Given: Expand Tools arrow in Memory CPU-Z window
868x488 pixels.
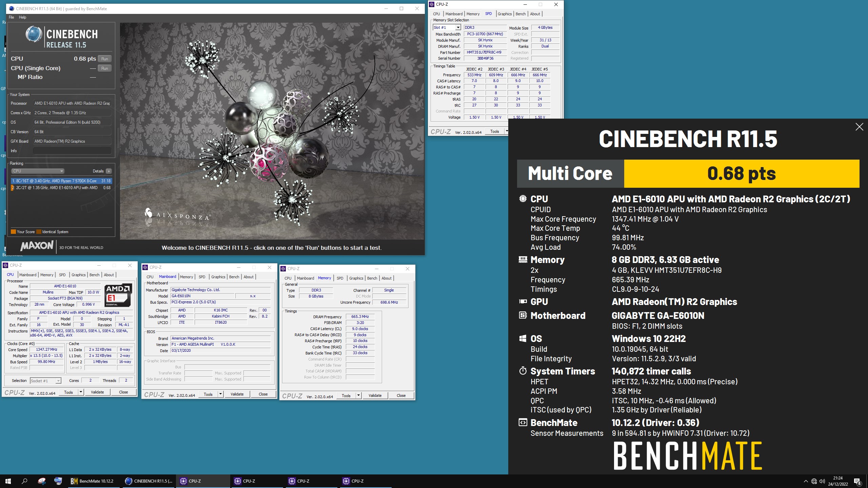Looking at the screenshot, I should point(358,395).
